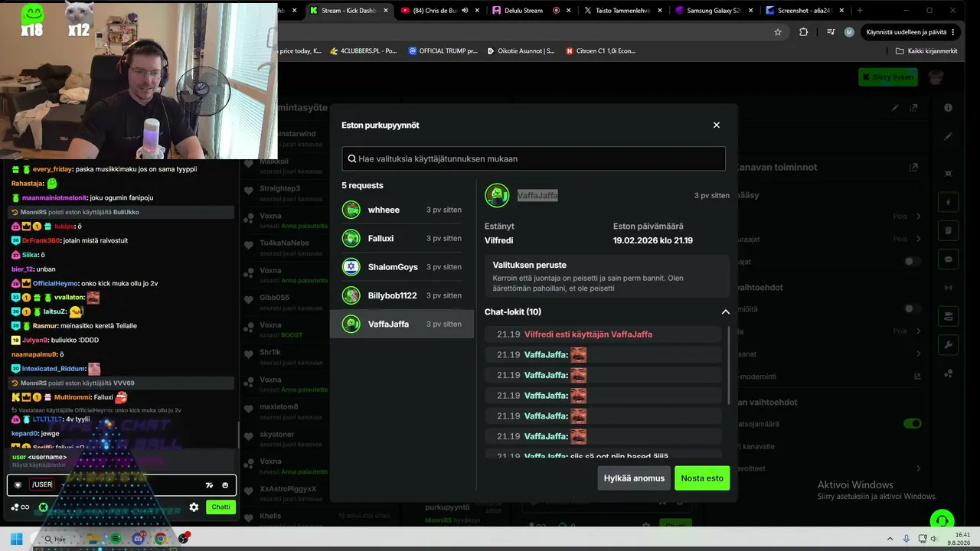Open VaffaJaffa profile avatar in detail pane
The height and width of the screenshot is (551, 980).
(x=497, y=195)
